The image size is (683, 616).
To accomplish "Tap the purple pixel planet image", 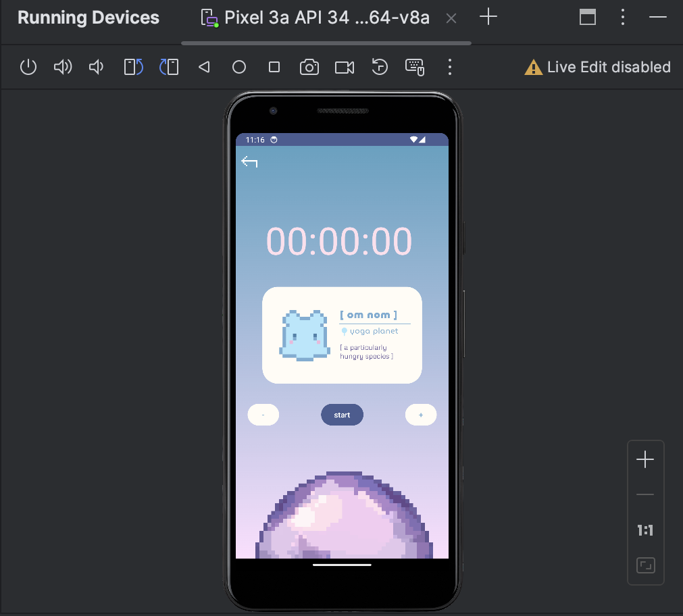I will tap(344, 515).
